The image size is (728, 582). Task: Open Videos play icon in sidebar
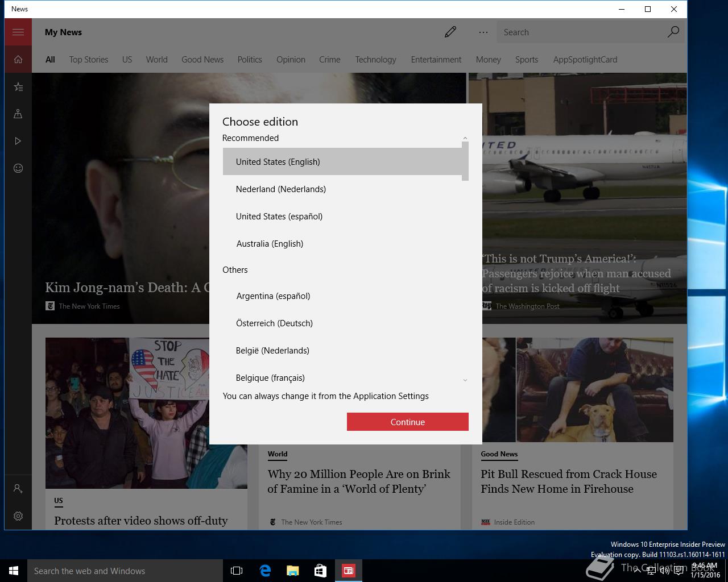(x=18, y=141)
